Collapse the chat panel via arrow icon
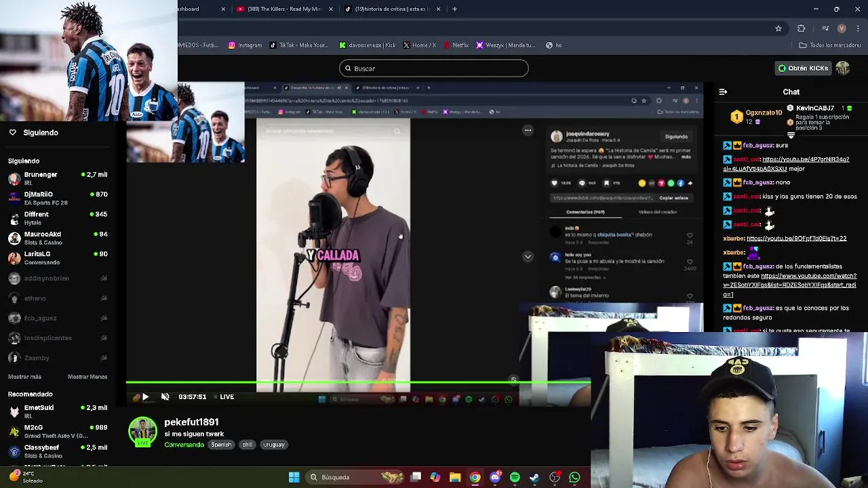This screenshot has height=488, width=868. pos(723,91)
